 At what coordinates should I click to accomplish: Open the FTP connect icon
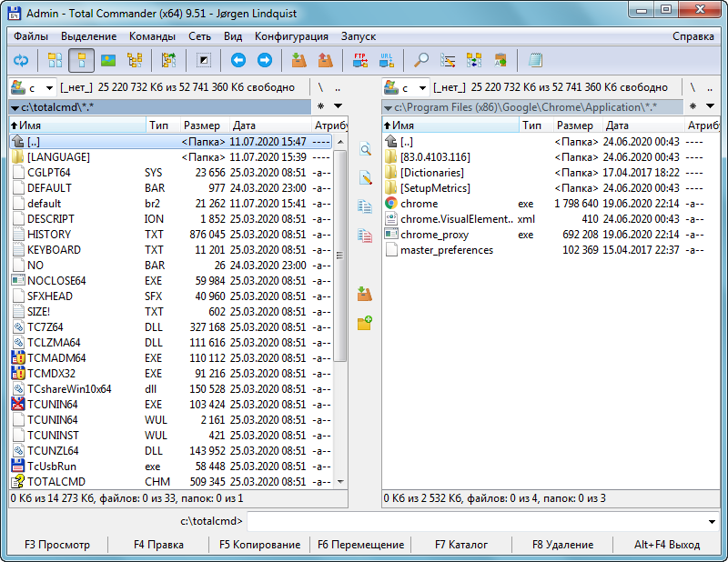[x=359, y=60]
